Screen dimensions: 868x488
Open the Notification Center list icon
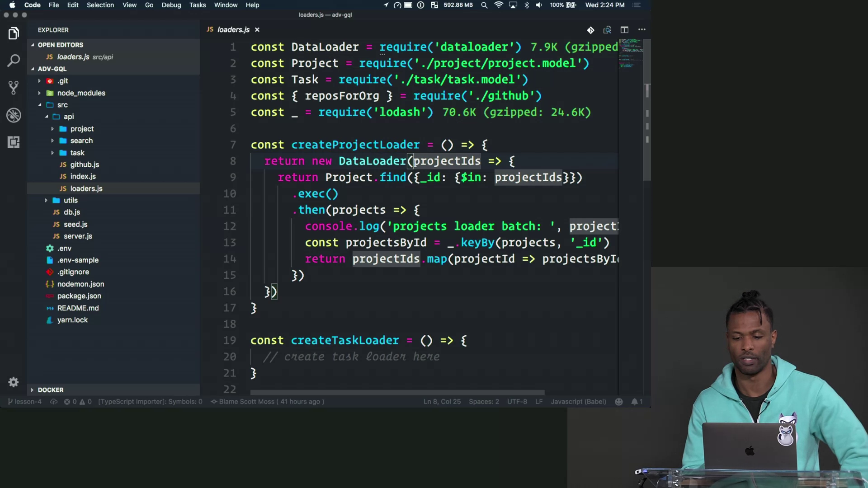point(637,5)
